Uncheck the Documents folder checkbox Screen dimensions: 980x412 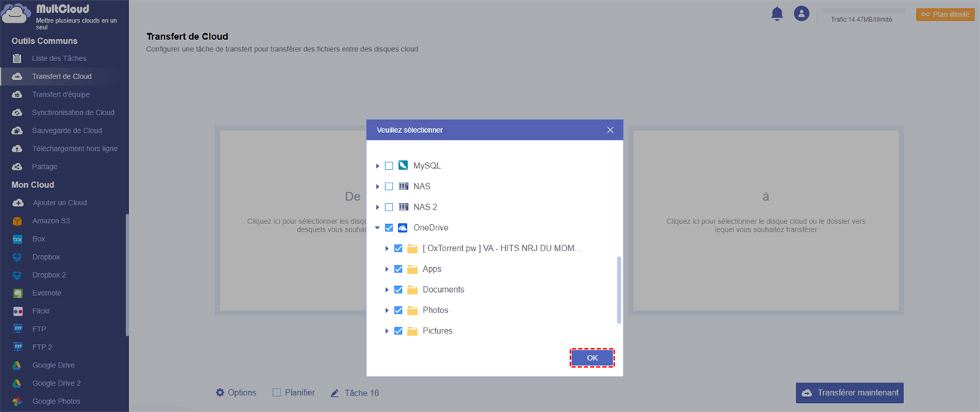[x=398, y=290]
